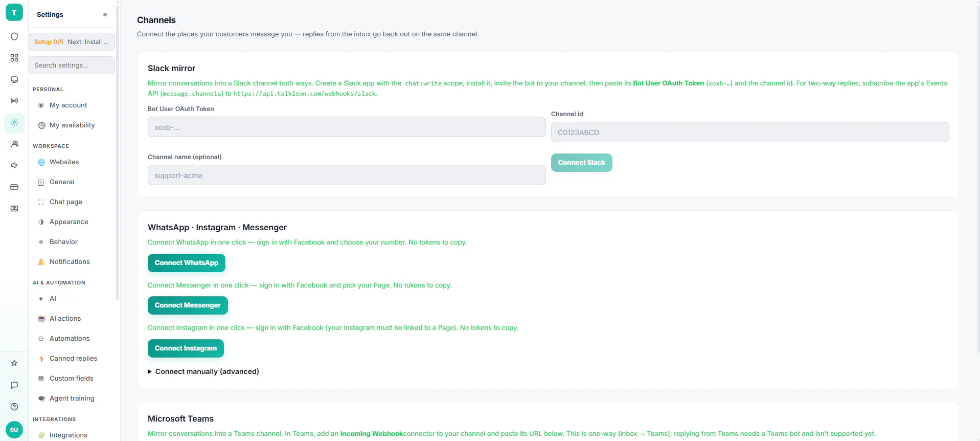Select the settings gear icon in rail
The image size is (980, 441).
(x=14, y=122)
